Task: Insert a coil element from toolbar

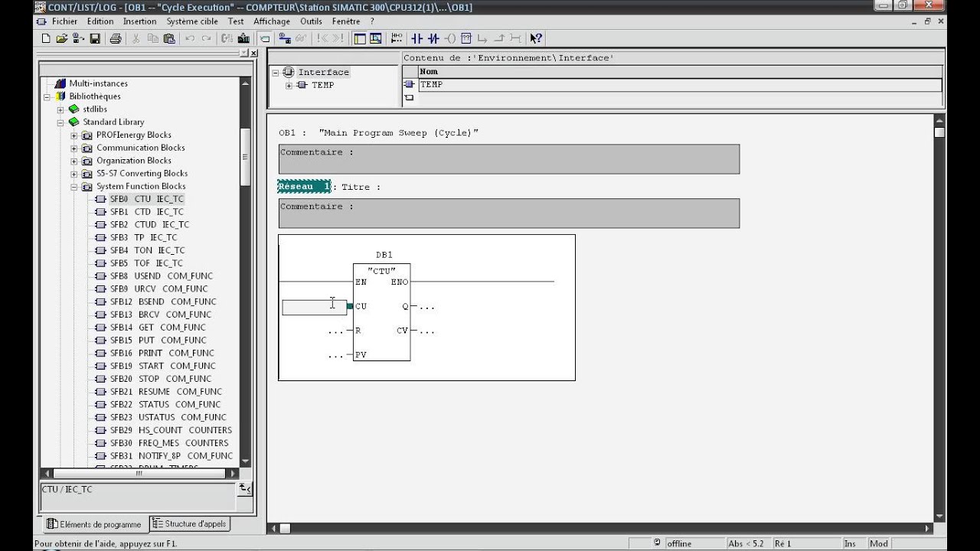Action: coord(449,38)
